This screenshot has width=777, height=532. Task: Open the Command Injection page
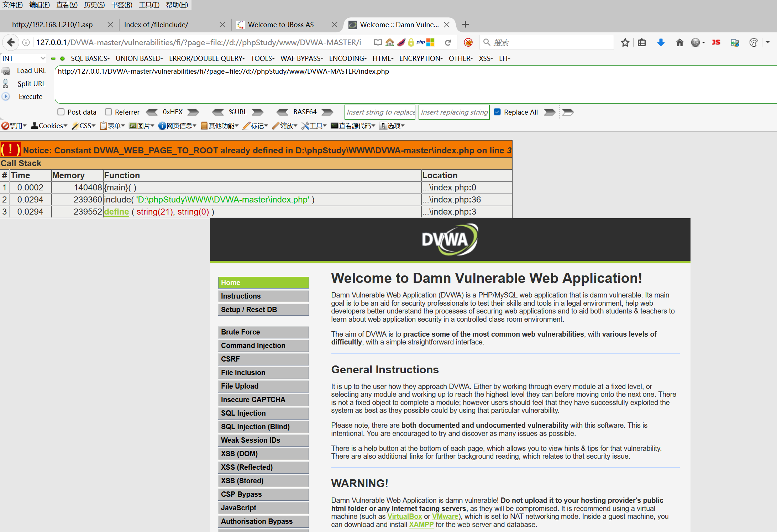(x=263, y=346)
